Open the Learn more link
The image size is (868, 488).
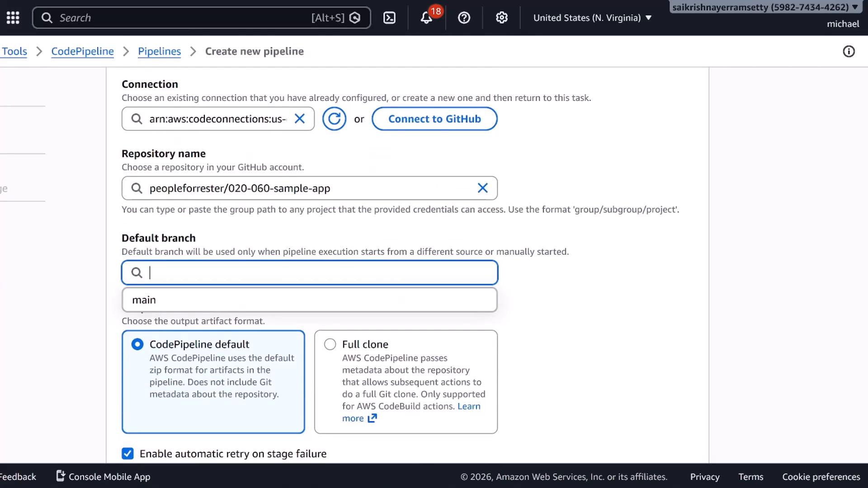coord(469,406)
